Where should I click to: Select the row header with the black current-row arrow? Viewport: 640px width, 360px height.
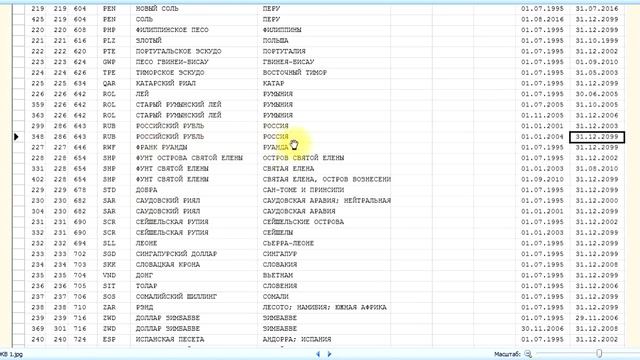point(18,137)
